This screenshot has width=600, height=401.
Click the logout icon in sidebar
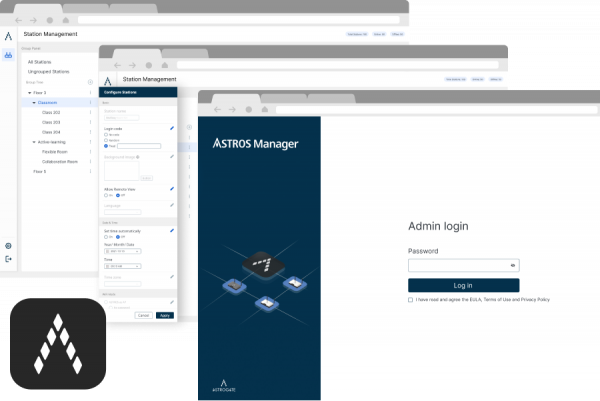click(9, 259)
